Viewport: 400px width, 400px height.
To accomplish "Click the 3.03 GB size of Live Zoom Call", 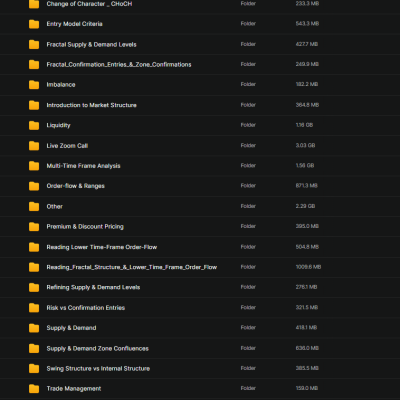I will pyautogui.click(x=305, y=145).
